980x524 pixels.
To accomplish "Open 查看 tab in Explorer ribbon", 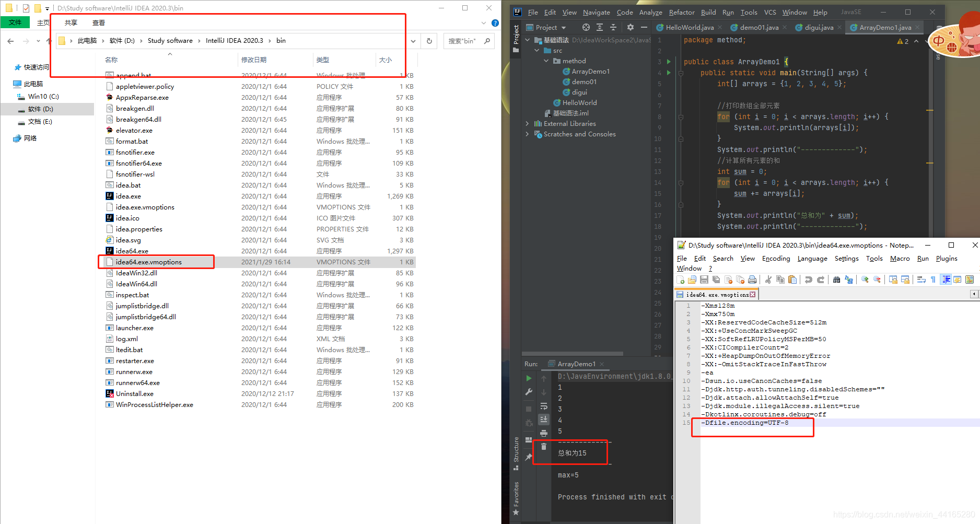I will [x=99, y=23].
